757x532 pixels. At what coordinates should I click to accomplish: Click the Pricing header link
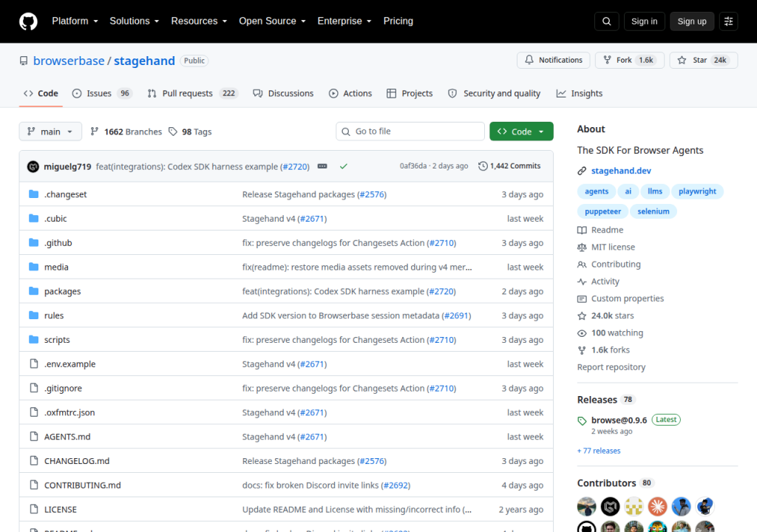pos(398,21)
